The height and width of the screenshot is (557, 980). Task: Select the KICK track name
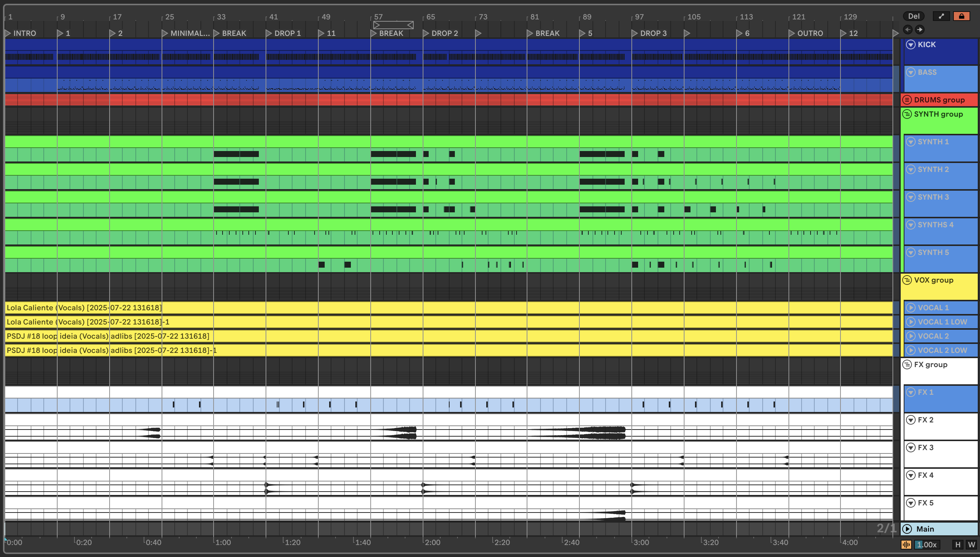click(927, 44)
